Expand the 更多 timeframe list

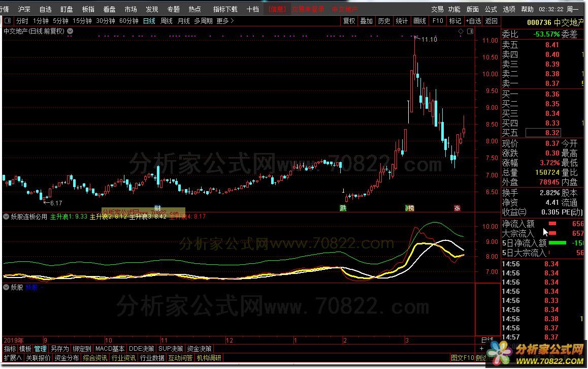point(225,21)
